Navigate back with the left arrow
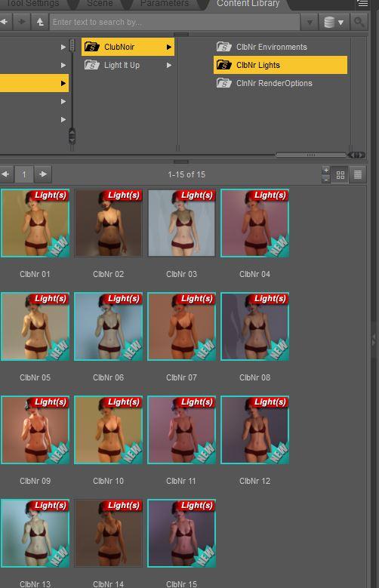379x588 pixels. coord(5,22)
